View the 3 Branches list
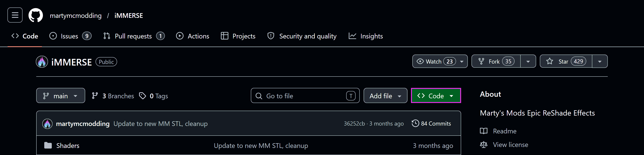Viewport: 644px width, 155px height. (113, 96)
